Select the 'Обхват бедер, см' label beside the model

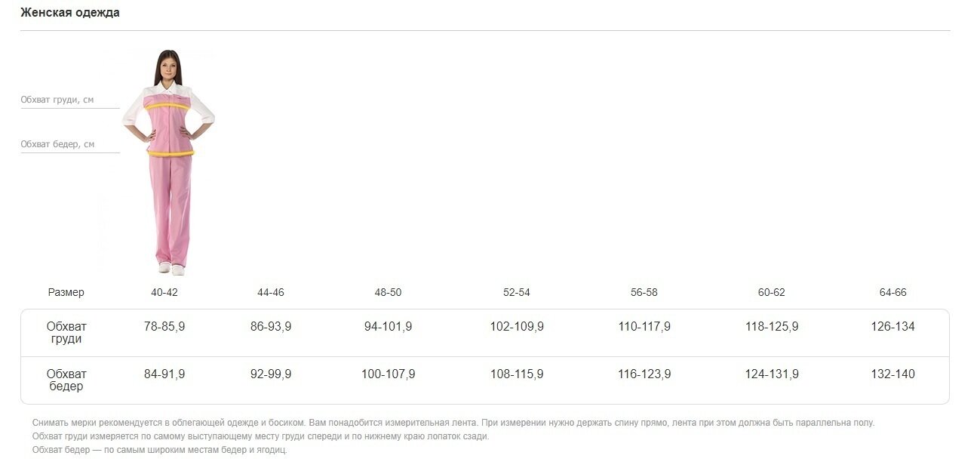pyautogui.click(x=57, y=144)
